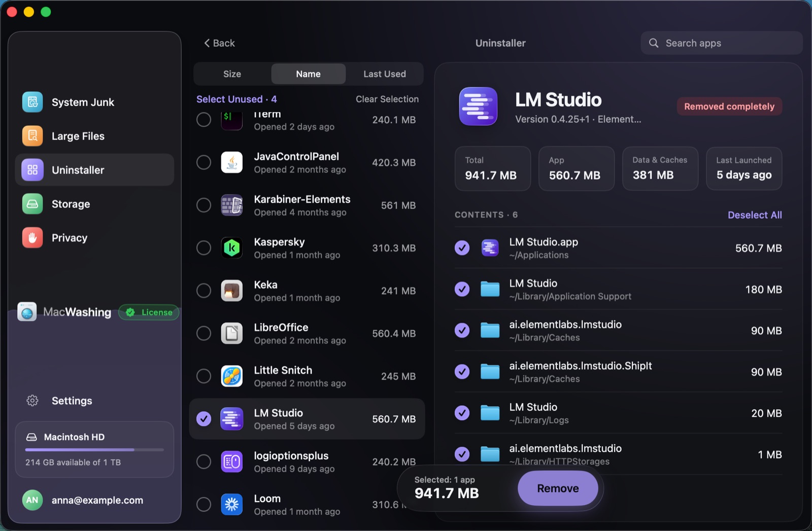Click the Removed completely badge
This screenshot has width=812, height=531.
tap(729, 107)
